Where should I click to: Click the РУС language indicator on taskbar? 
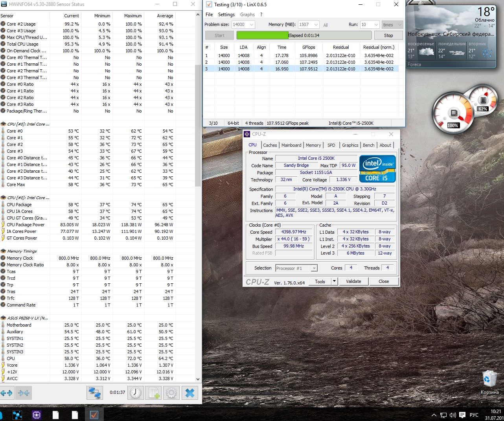pyautogui.click(x=474, y=415)
